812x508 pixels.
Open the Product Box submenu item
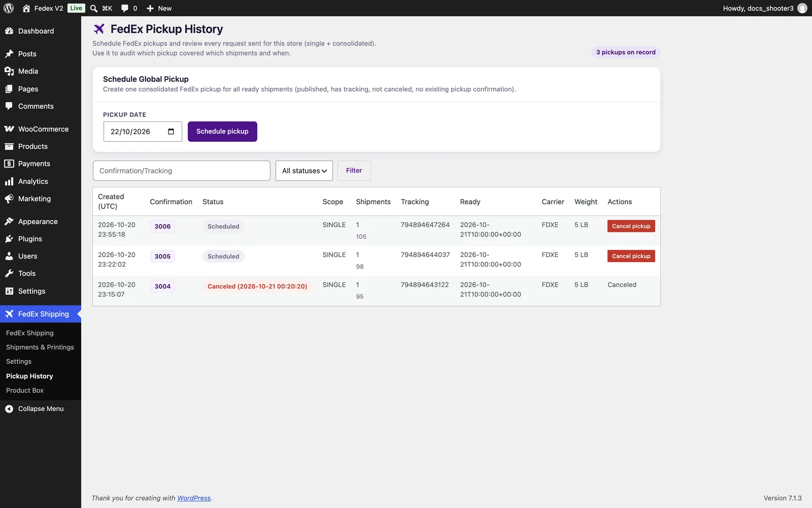click(25, 391)
